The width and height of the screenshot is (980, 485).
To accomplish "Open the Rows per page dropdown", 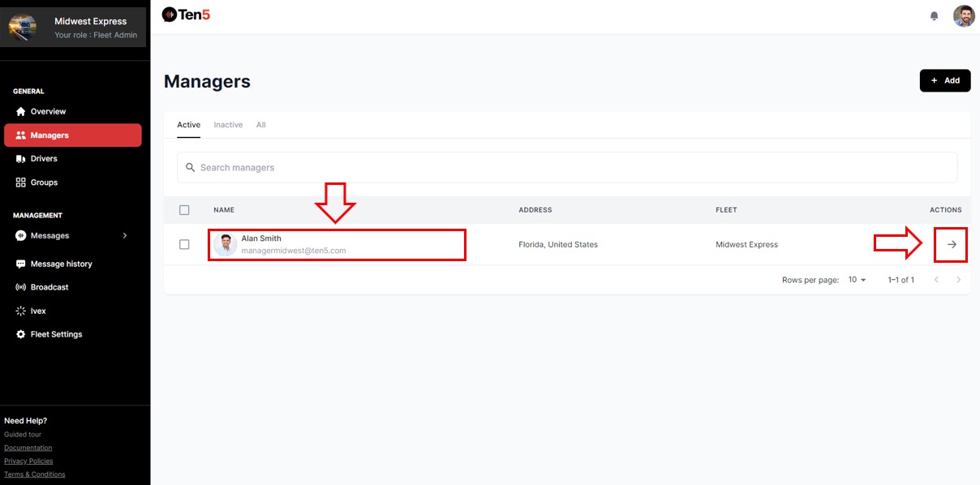I will (x=857, y=280).
